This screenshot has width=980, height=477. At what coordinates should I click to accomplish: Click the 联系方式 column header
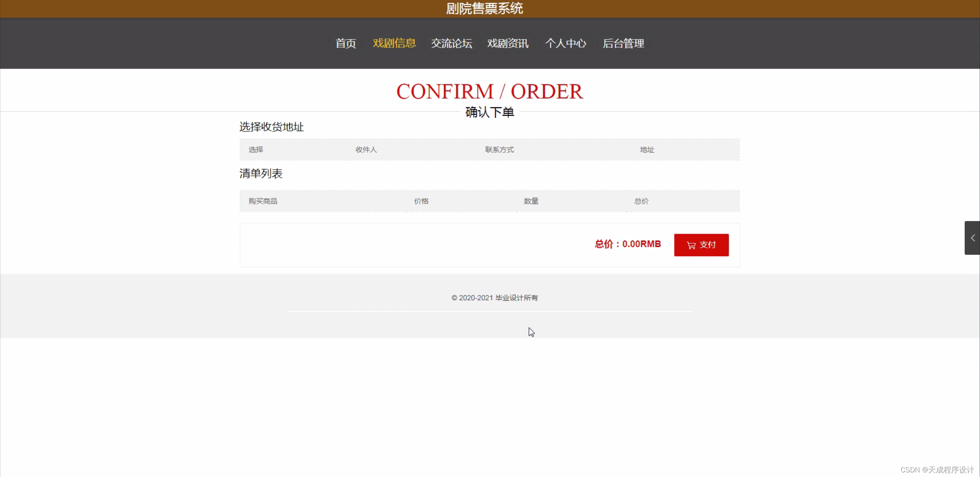pyautogui.click(x=499, y=150)
